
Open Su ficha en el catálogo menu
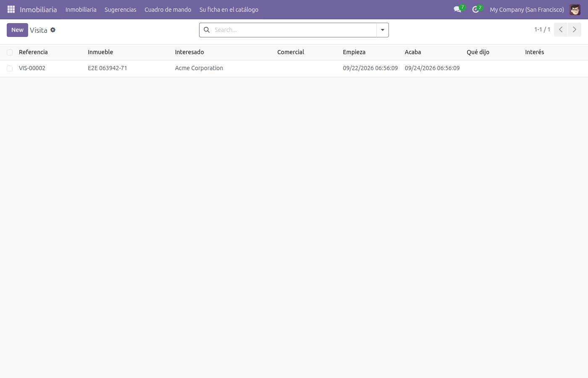pos(229,9)
